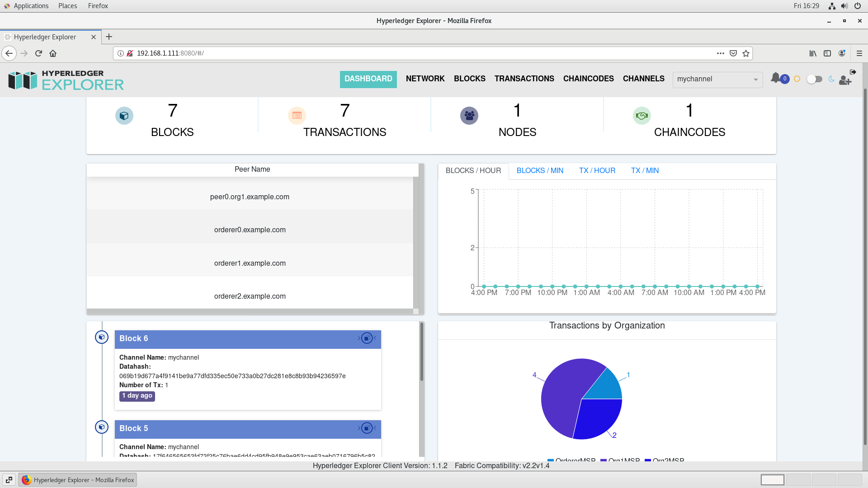Viewport: 868px width, 488px height.
Task: Open Firefox hamburger menu
Action: pyautogui.click(x=859, y=53)
